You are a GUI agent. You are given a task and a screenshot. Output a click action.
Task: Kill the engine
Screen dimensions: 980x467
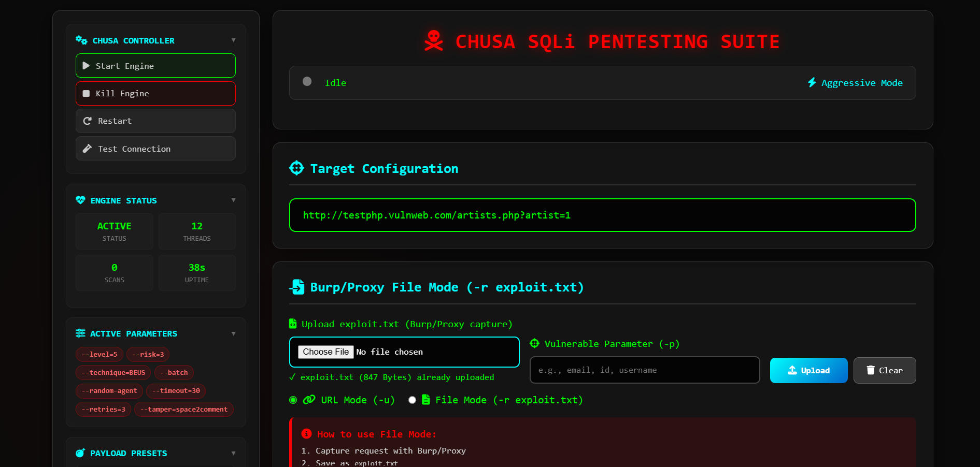click(x=155, y=94)
